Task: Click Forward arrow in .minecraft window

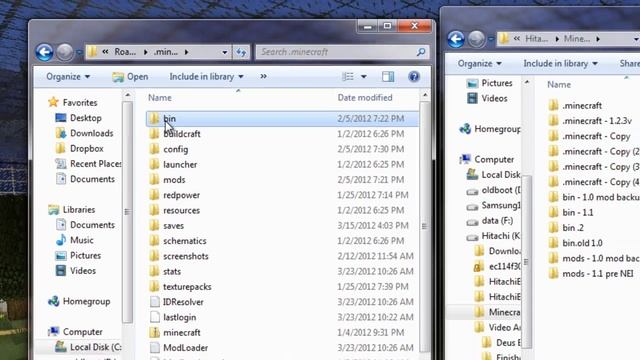Action: pos(64,52)
